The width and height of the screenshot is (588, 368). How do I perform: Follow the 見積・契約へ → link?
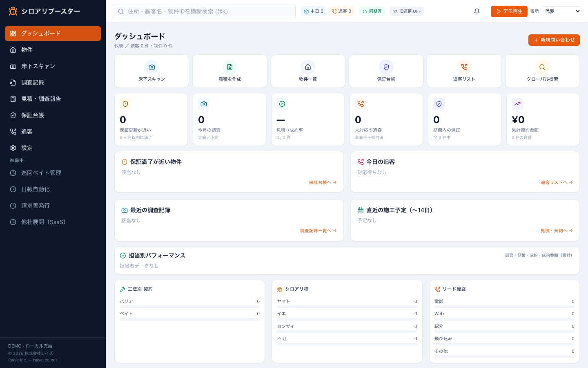[557, 231]
